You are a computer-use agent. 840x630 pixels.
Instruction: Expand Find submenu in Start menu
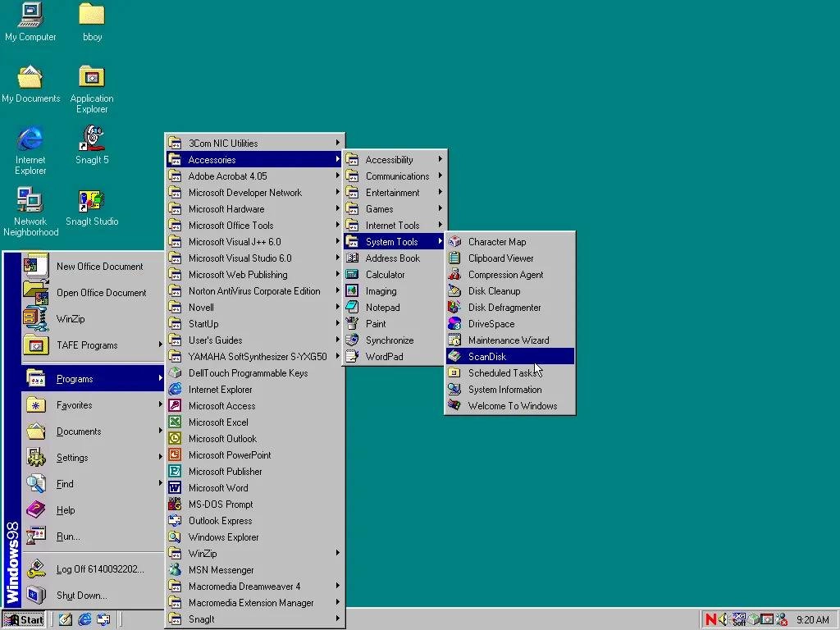[94, 484]
